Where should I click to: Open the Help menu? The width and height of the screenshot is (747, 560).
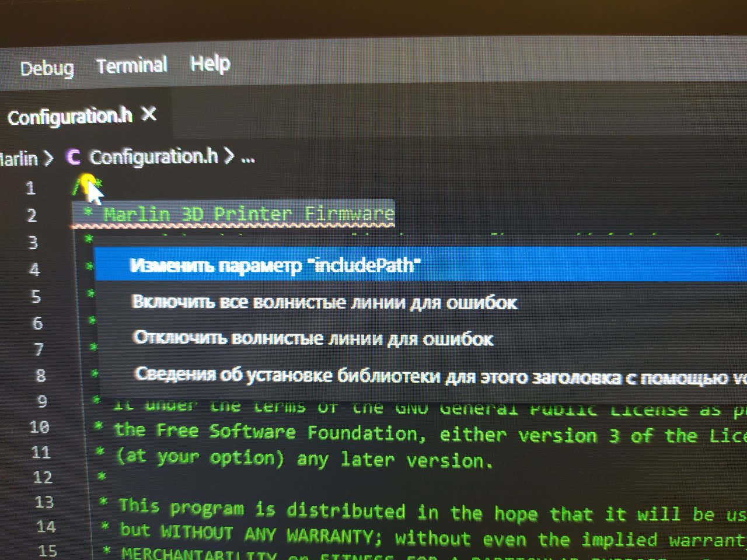tap(210, 63)
